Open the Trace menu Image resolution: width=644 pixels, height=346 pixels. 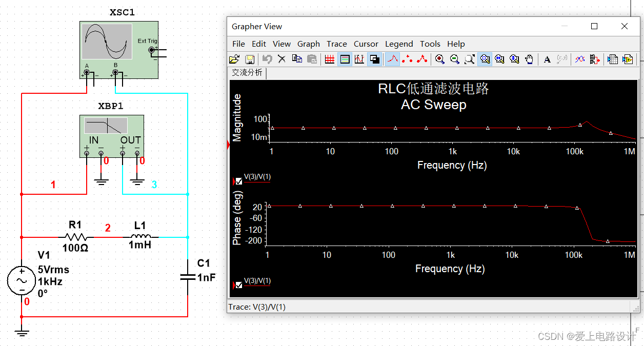click(x=337, y=44)
